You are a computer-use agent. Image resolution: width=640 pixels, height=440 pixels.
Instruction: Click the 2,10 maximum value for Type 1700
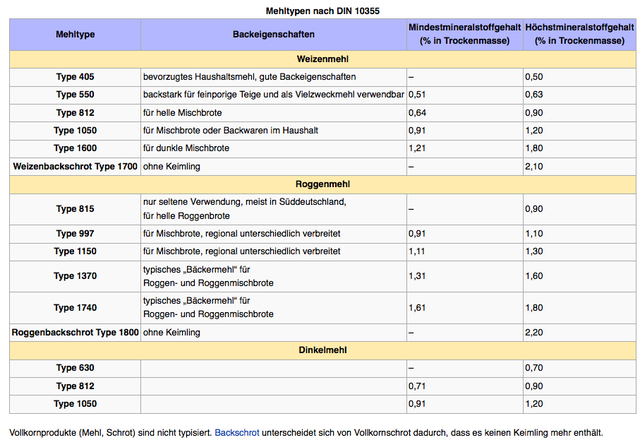(534, 167)
